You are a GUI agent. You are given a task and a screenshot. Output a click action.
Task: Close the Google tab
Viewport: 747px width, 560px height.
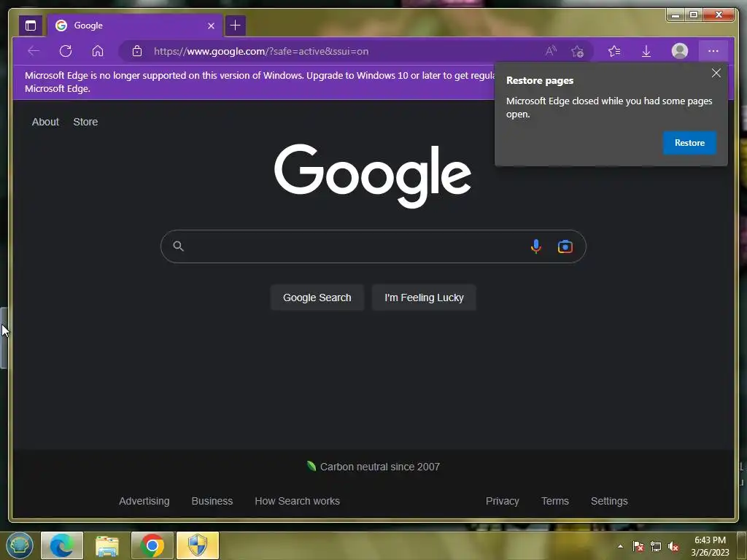point(211,26)
